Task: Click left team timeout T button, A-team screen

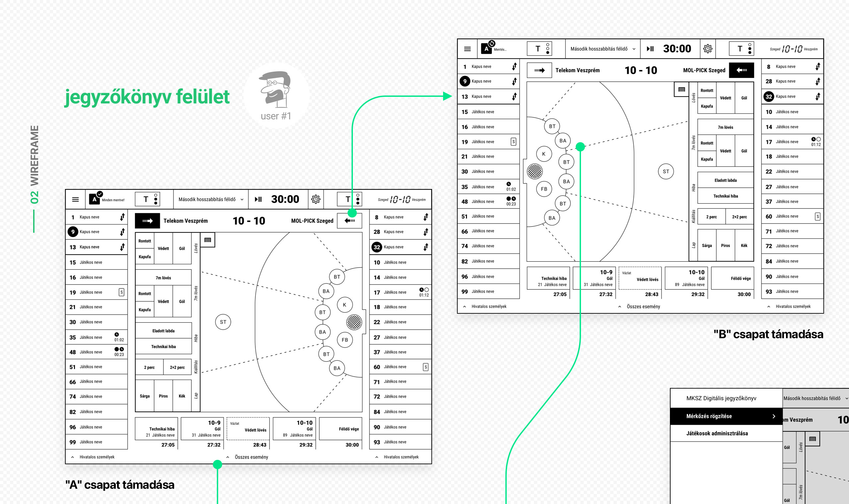Action: (147, 199)
